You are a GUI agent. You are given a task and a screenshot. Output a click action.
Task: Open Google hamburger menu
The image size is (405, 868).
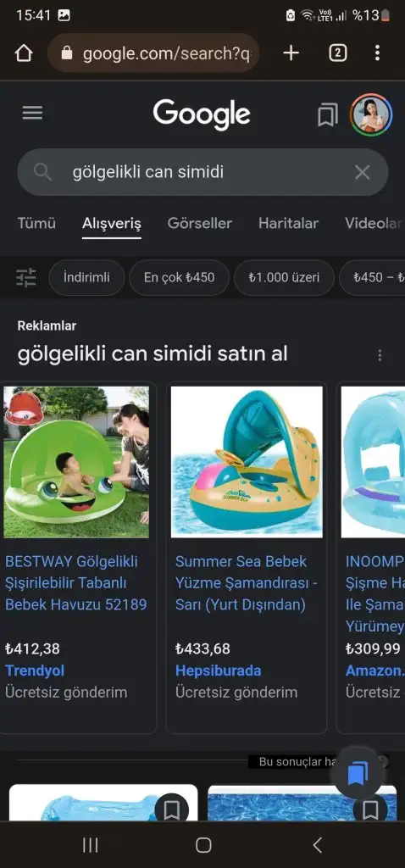point(32,114)
